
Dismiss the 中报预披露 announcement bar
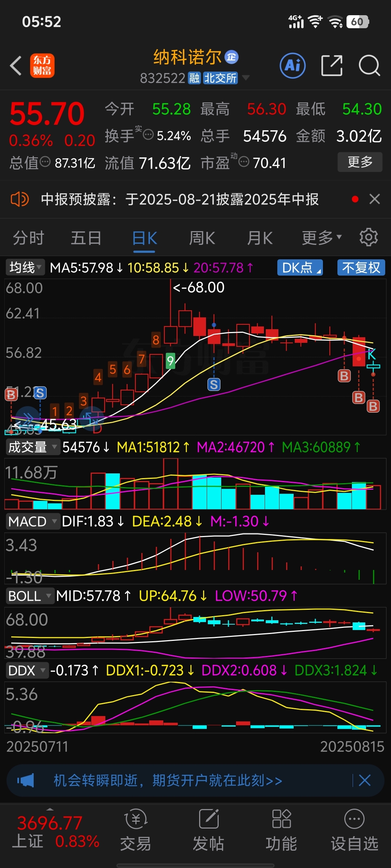[375, 199]
